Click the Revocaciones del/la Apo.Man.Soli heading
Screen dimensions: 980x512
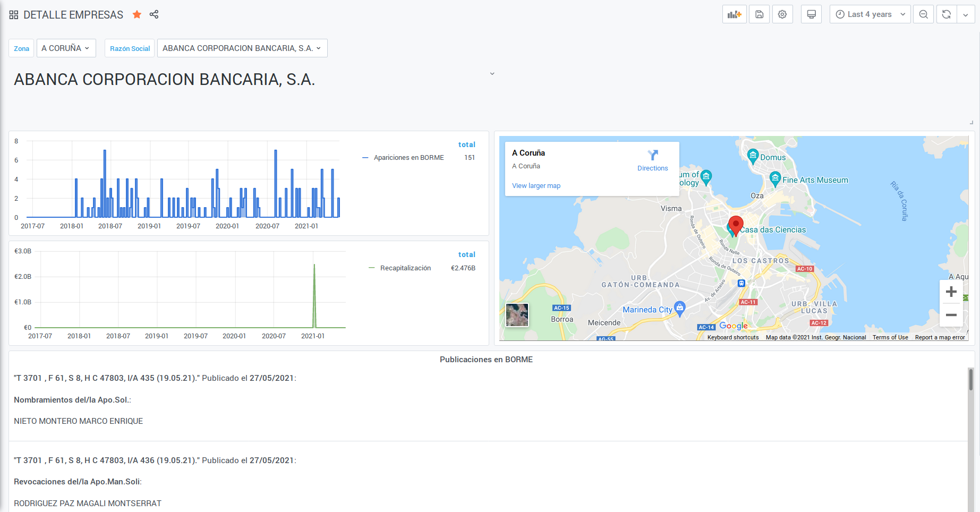pyautogui.click(x=78, y=482)
